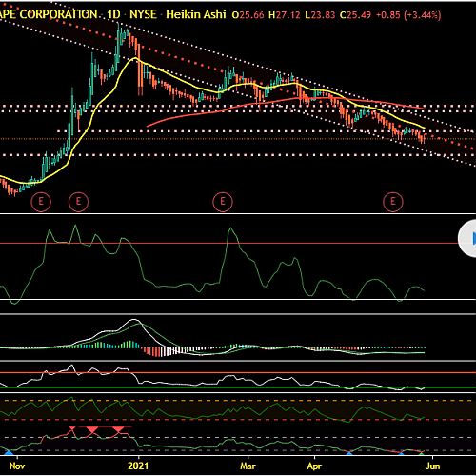
Task: Click the blue triangle signal in mid-April
Action: pyautogui.click(x=349, y=453)
